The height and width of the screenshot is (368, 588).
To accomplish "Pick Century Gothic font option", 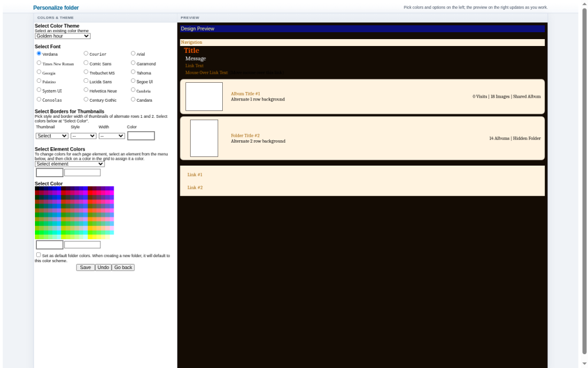I will [x=86, y=99].
